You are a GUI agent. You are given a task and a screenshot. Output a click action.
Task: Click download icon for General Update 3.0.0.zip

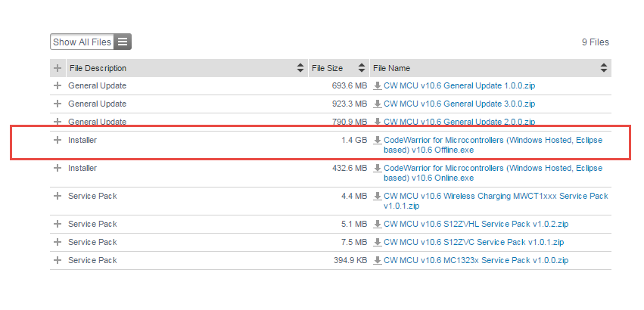[x=377, y=104]
